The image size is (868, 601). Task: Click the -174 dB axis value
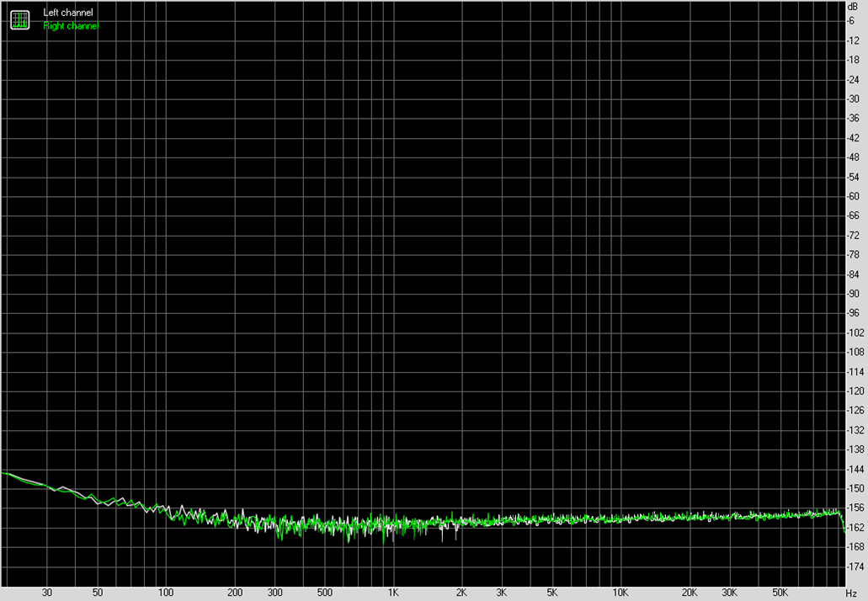pyautogui.click(x=855, y=566)
